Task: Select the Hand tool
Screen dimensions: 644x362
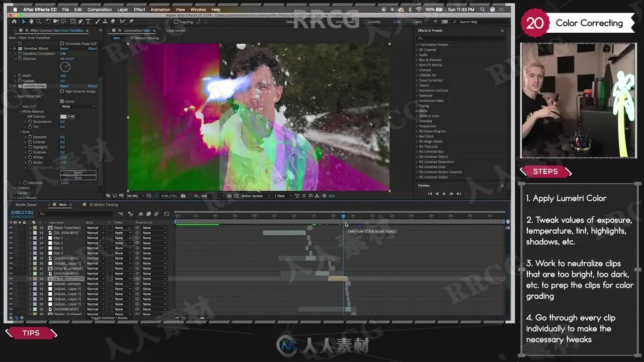Action: (31, 22)
